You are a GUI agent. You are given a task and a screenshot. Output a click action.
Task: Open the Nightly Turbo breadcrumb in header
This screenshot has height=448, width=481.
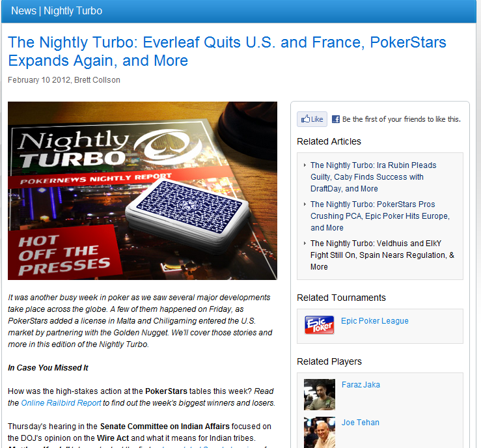click(x=73, y=10)
